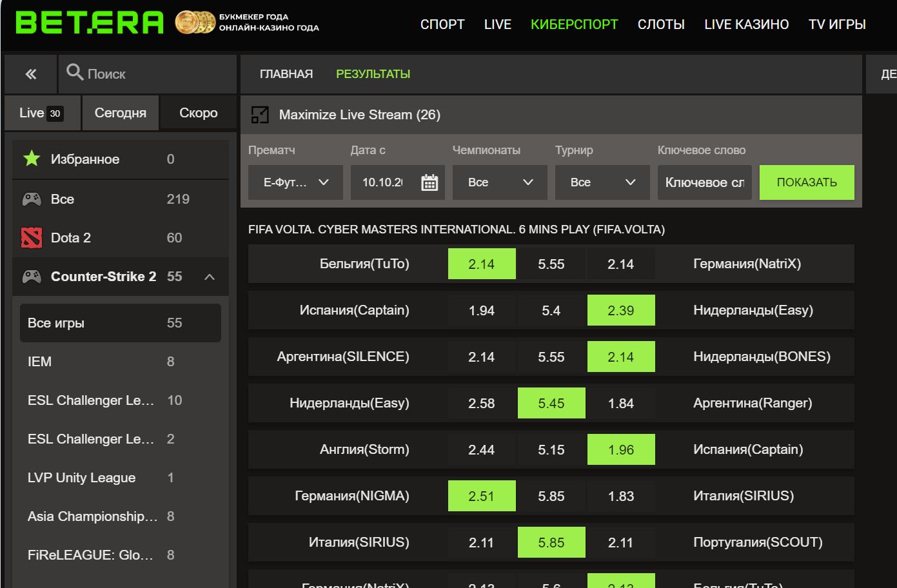Open LIVE КАЗИНО section
This screenshot has height=588, width=897.
click(747, 24)
